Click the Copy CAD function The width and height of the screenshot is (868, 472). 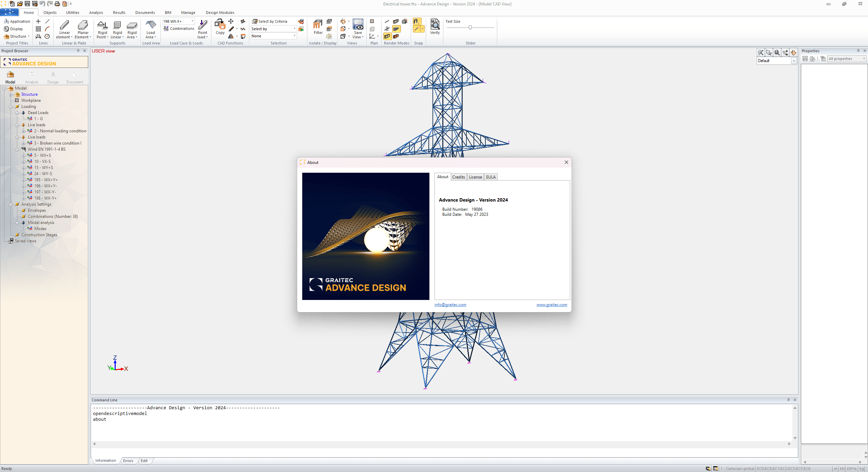pos(220,27)
